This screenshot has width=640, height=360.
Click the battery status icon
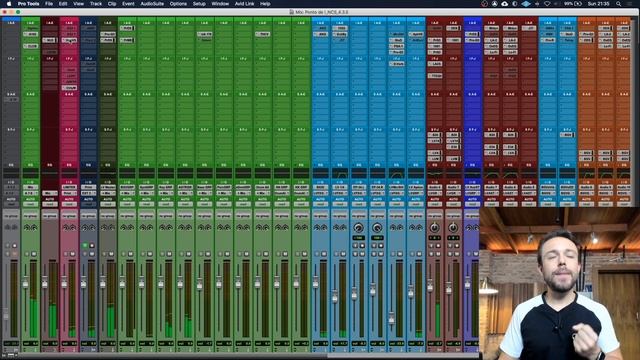point(578,4)
